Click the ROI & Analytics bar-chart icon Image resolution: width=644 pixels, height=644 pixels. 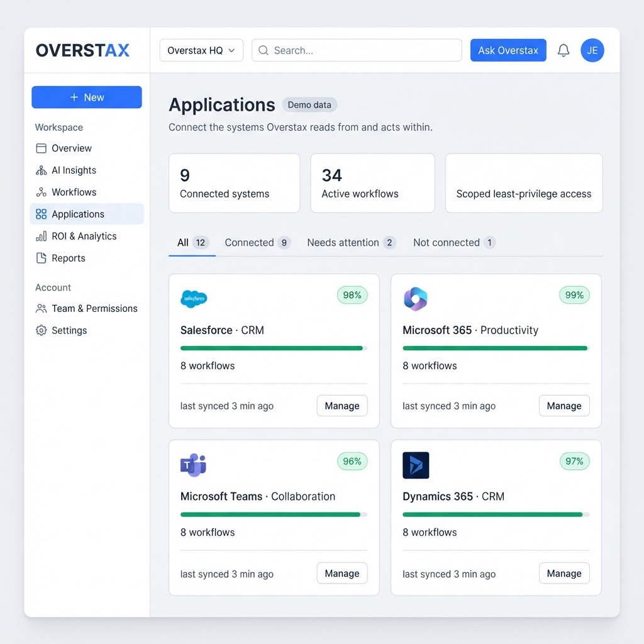41,236
